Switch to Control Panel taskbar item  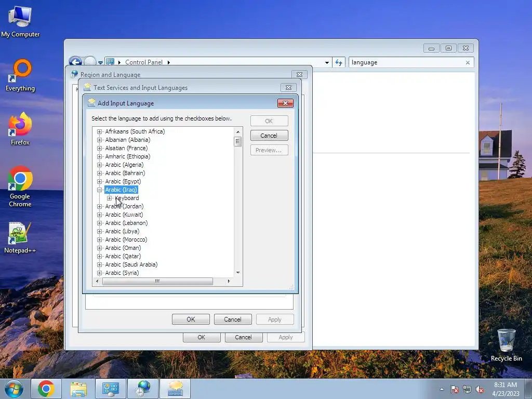tap(111, 389)
